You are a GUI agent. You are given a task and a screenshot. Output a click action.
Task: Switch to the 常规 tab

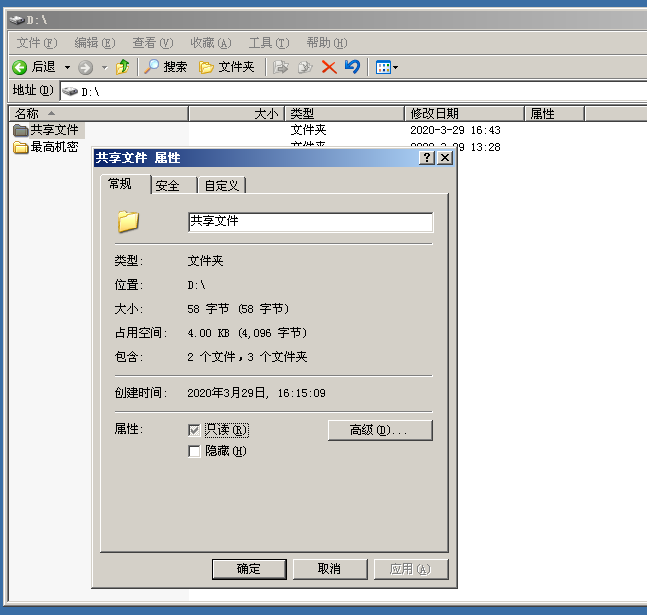coord(125,184)
